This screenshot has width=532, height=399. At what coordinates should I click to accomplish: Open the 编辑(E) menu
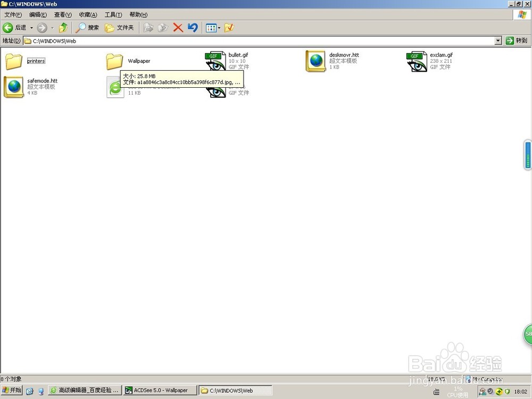click(38, 14)
